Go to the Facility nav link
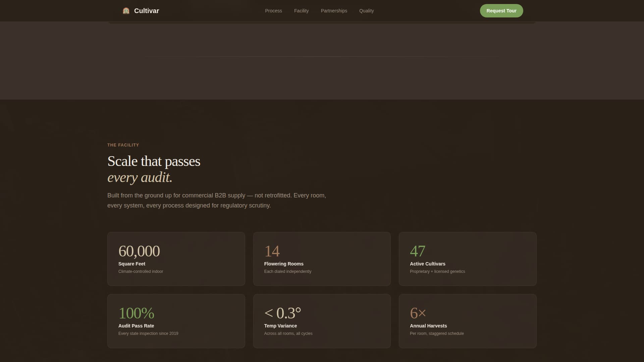 pos(301,11)
